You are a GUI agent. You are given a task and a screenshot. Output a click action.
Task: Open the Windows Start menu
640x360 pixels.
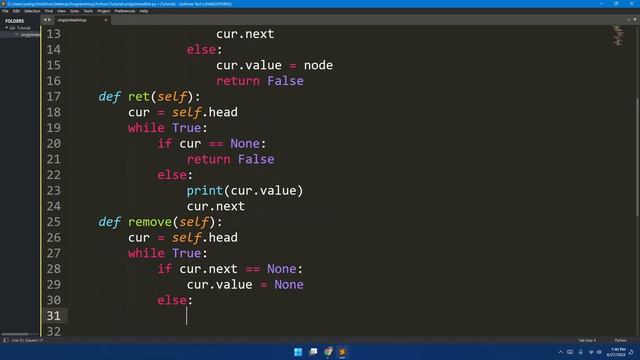click(298, 352)
